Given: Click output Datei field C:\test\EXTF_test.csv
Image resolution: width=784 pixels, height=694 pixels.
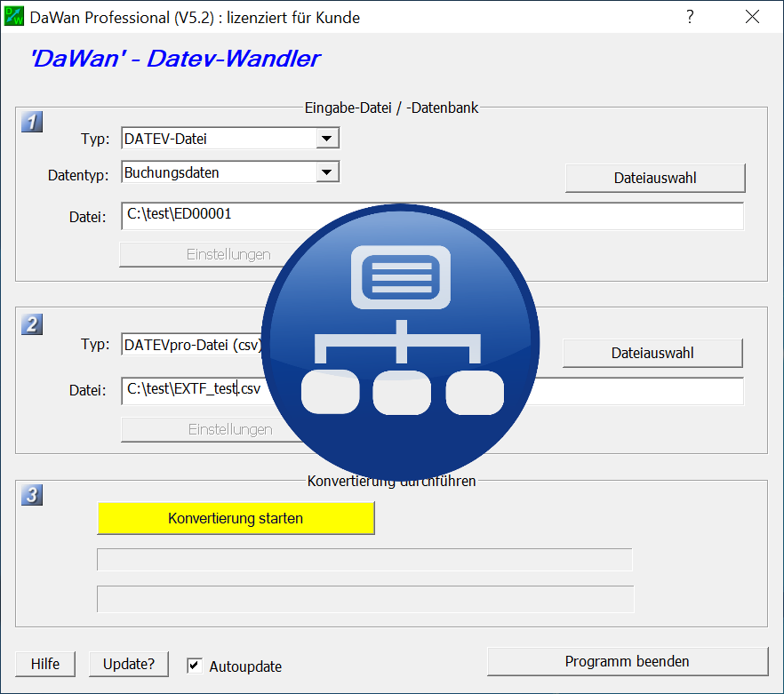Looking at the screenshot, I should point(433,391).
